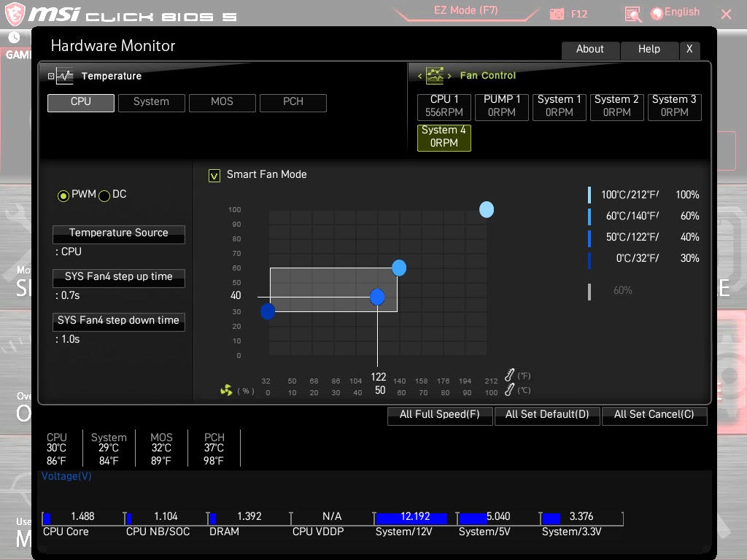Click the PCH 37°C temperature readout
The image size is (747, 560).
pos(214,448)
